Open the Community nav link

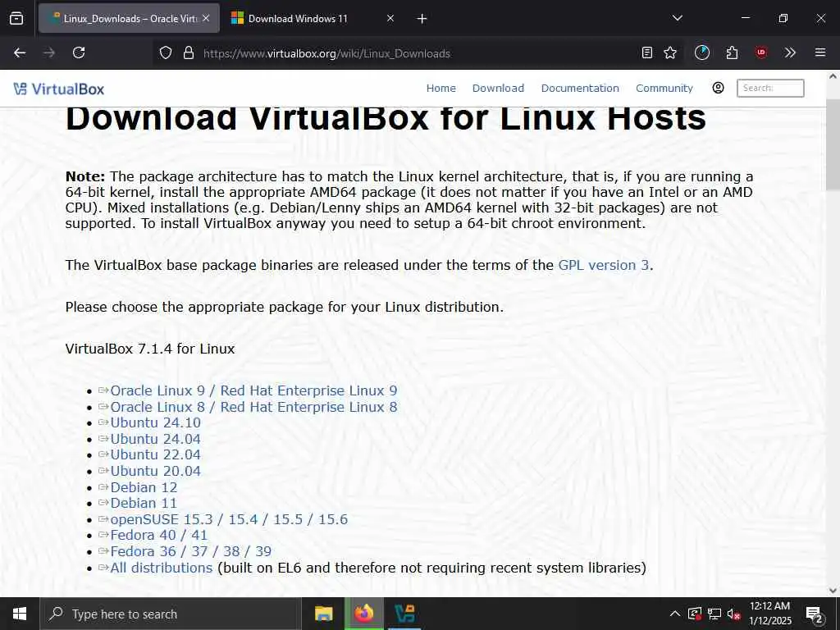[x=664, y=89]
